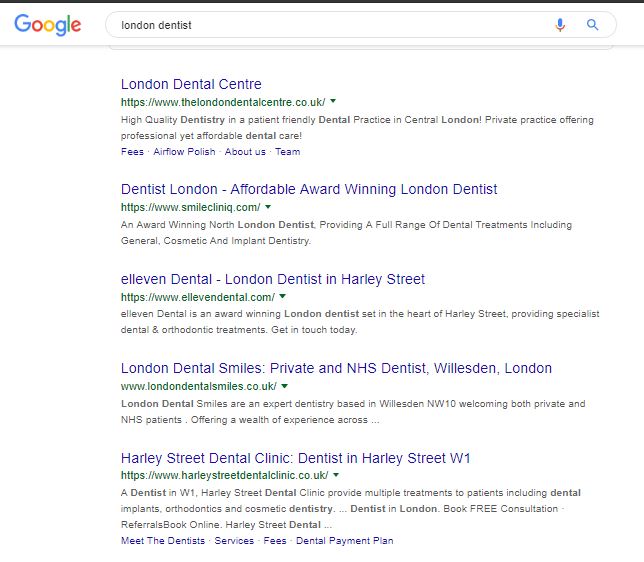Click snippet 'A Dentist in W1, Harley Street Dental'
This screenshot has height=562, width=644.
pos(209,493)
